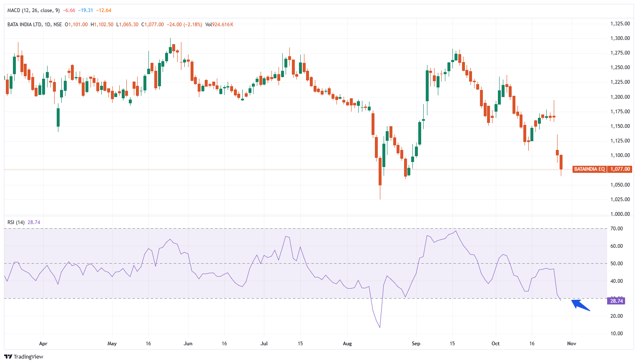Click the TradingView text link
Image resolution: width=638 pixels, height=364 pixels.
point(28,357)
